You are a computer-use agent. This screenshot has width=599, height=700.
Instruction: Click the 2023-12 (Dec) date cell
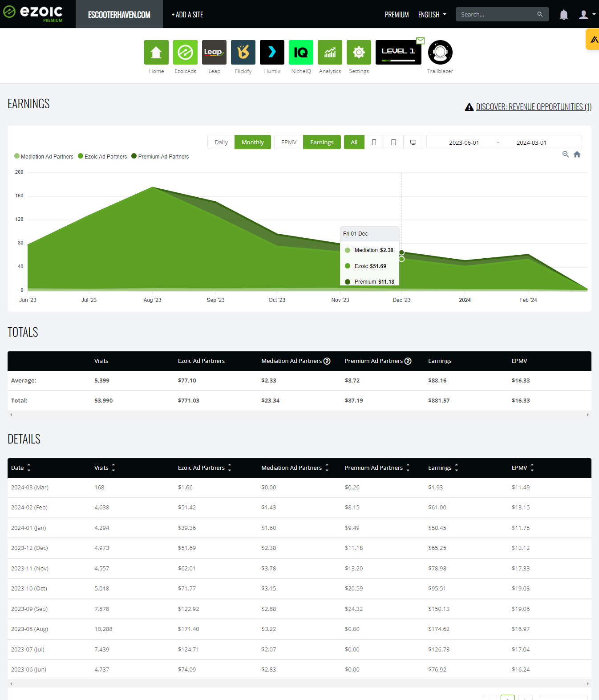[29, 548]
